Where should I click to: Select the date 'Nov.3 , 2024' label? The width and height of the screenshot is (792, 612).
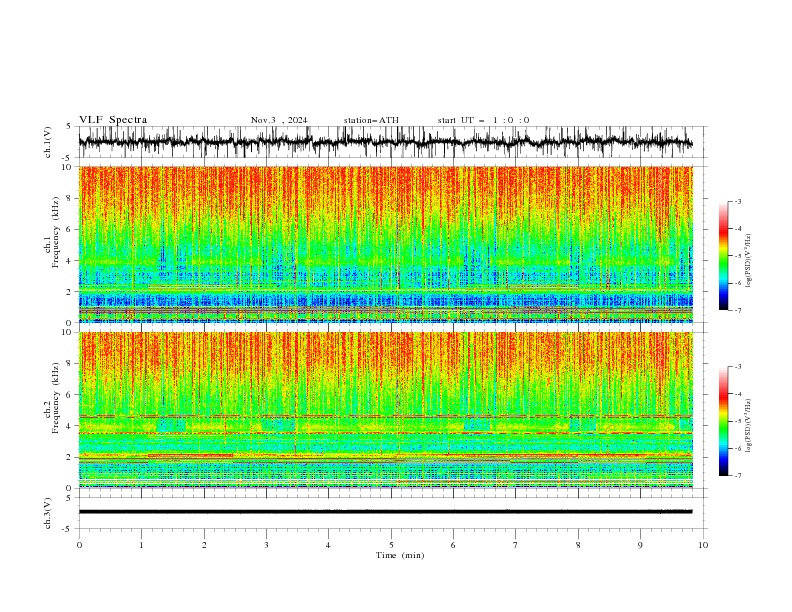(x=279, y=120)
